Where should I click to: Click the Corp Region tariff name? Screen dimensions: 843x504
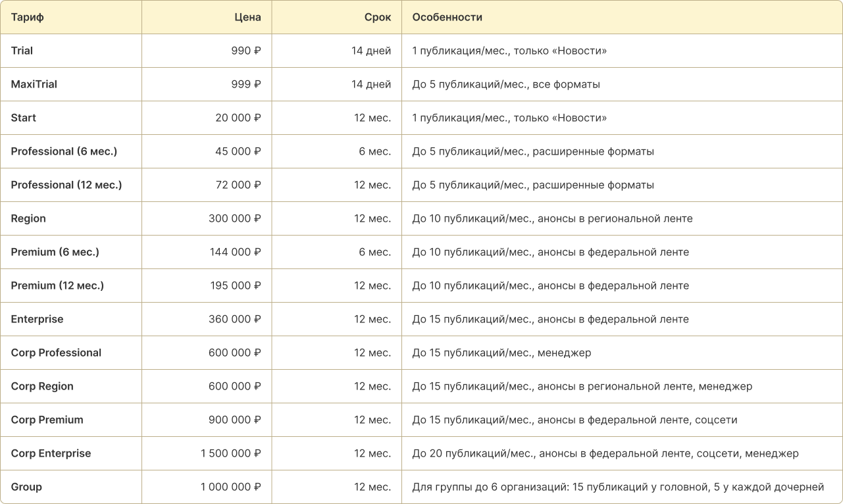click(x=42, y=386)
